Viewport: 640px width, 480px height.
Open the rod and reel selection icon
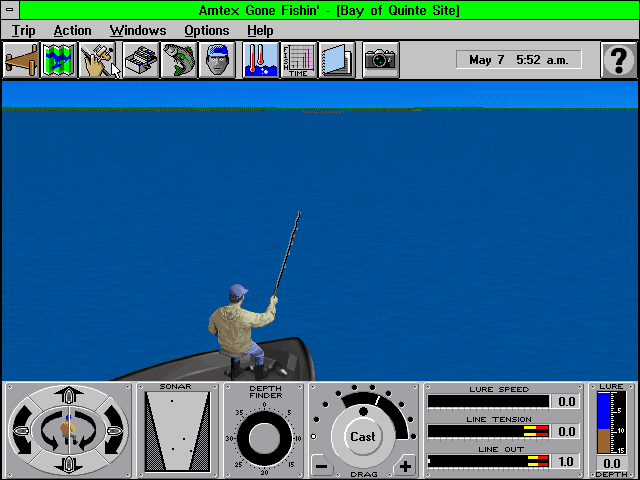[x=97, y=60]
